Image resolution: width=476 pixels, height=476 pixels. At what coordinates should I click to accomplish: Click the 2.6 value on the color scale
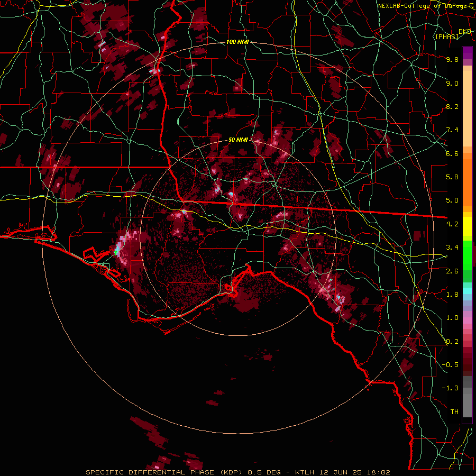pyautogui.click(x=452, y=271)
